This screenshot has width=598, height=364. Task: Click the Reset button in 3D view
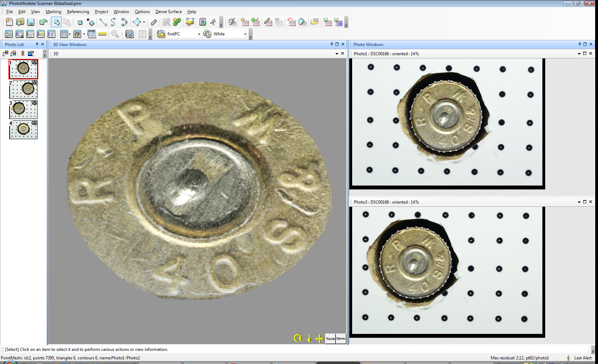click(x=331, y=339)
